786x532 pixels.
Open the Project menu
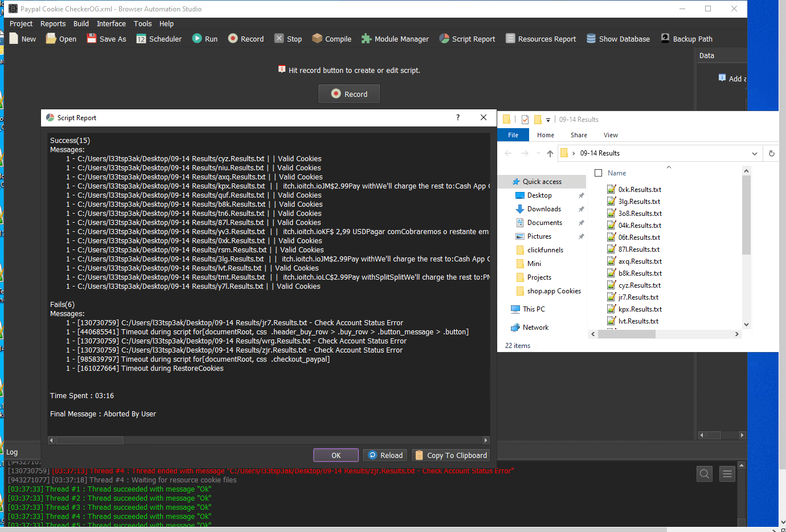tap(21, 23)
